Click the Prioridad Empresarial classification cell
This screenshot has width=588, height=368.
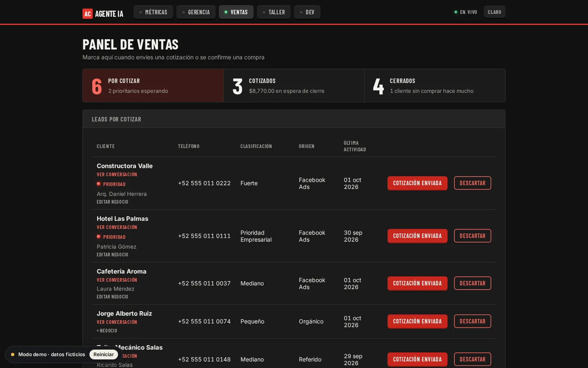click(x=256, y=236)
